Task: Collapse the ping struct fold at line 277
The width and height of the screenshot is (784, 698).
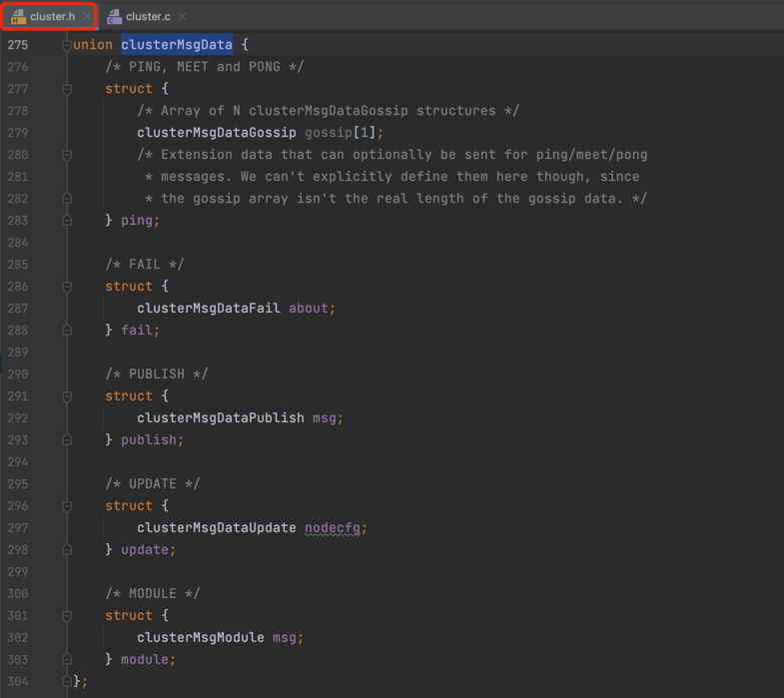Action: [x=67, y=90]
